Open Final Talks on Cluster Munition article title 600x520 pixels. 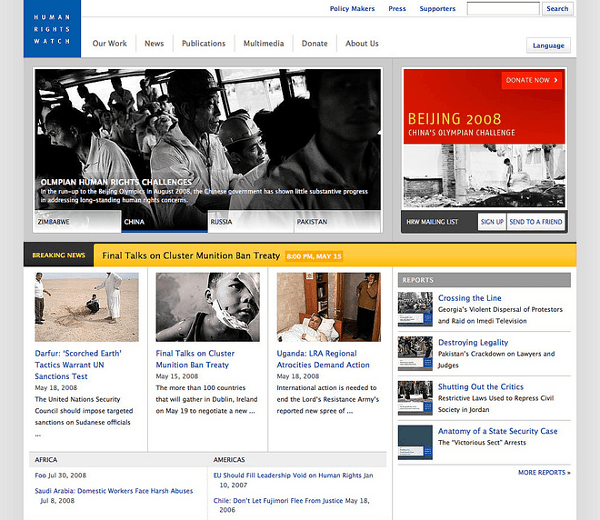click(195, 359)
